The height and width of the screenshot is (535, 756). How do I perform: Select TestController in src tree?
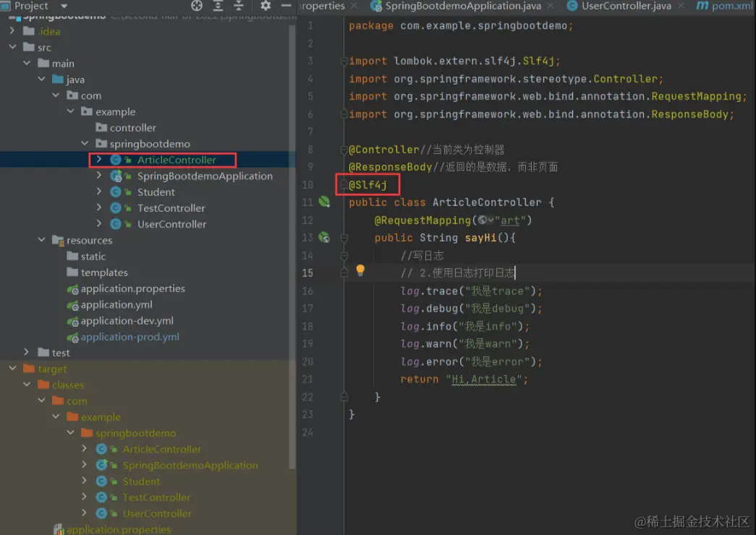pyautogui.click(x=171, y=208)
